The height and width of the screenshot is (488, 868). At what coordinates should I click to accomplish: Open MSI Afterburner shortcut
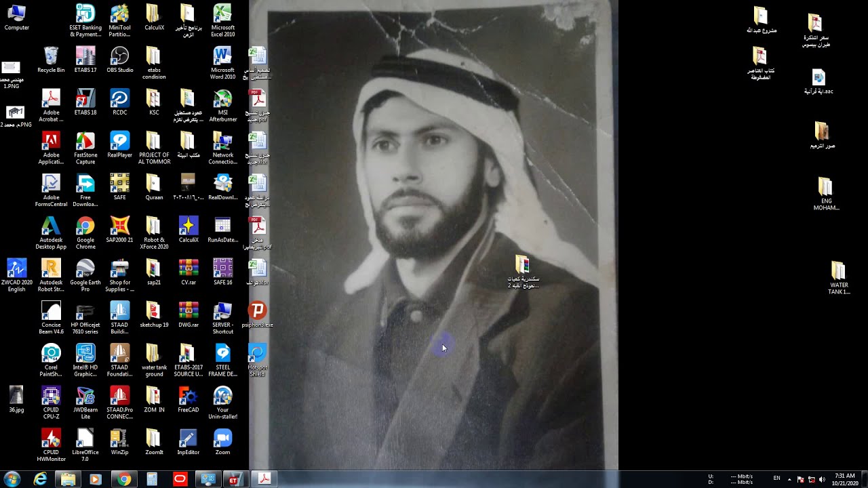point(222,106)
